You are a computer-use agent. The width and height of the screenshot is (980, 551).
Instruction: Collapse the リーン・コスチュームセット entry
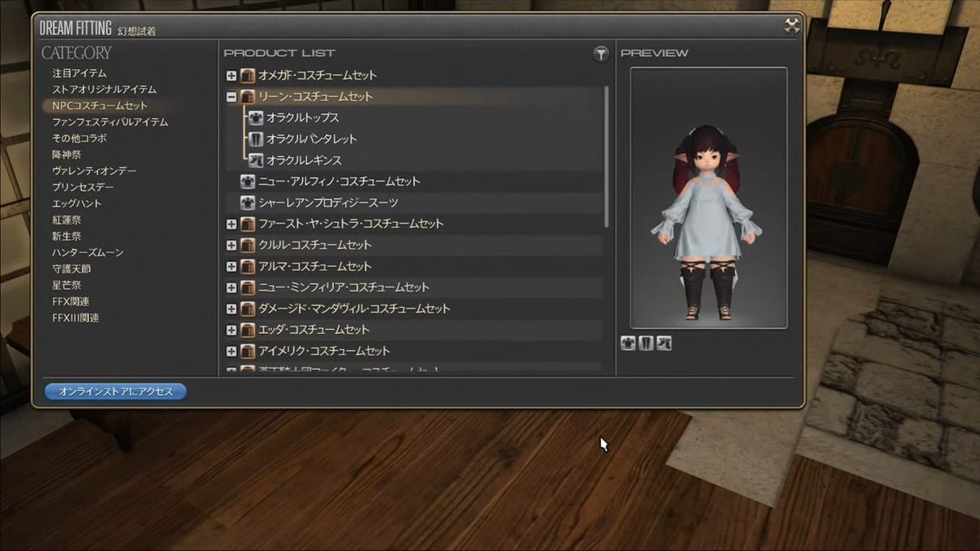[x=231, y=96]
